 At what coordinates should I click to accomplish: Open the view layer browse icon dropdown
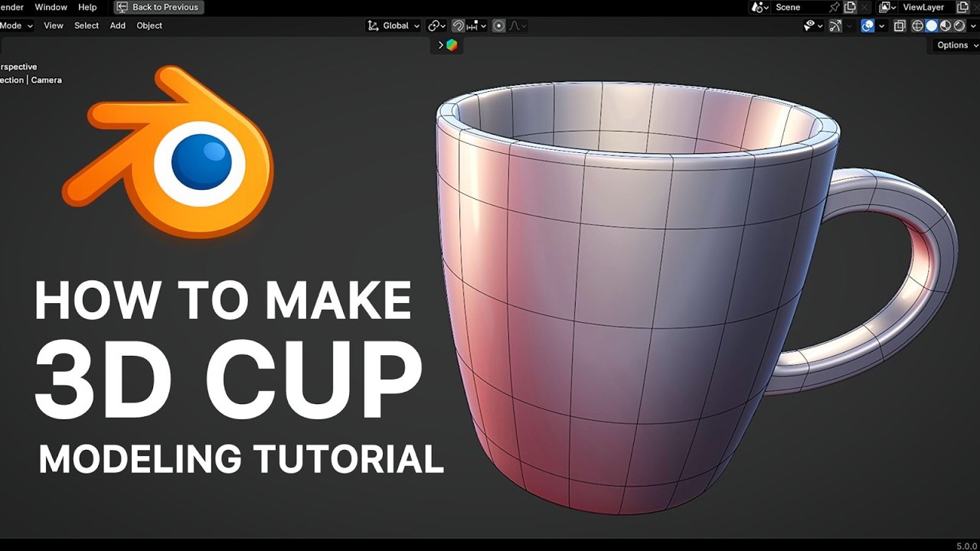887,7
